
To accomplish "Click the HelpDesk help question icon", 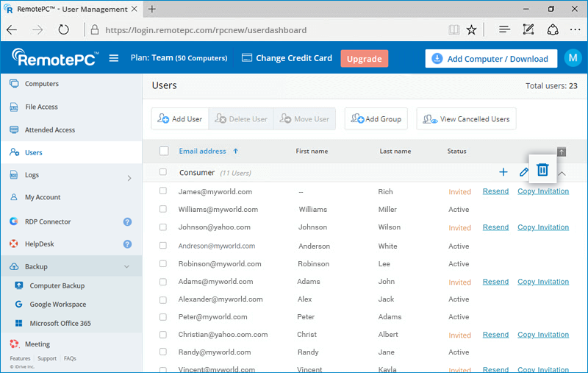I will [127, 244].
